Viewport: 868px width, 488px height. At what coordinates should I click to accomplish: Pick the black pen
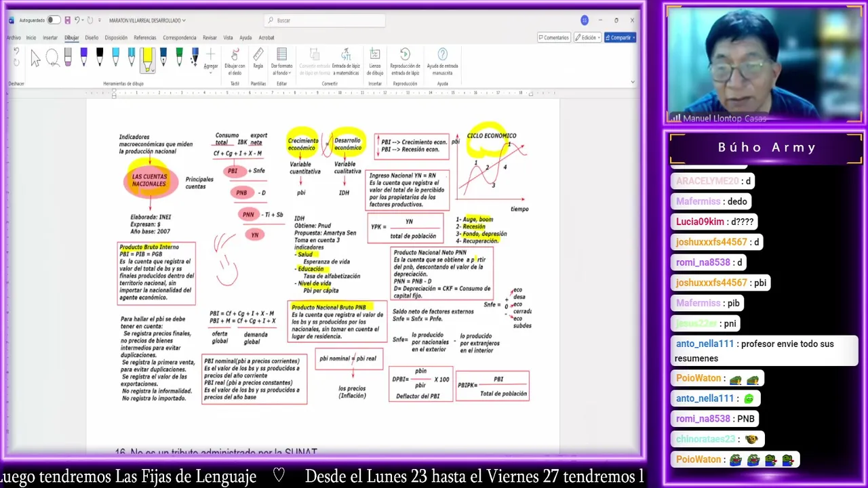click(100, 58)
